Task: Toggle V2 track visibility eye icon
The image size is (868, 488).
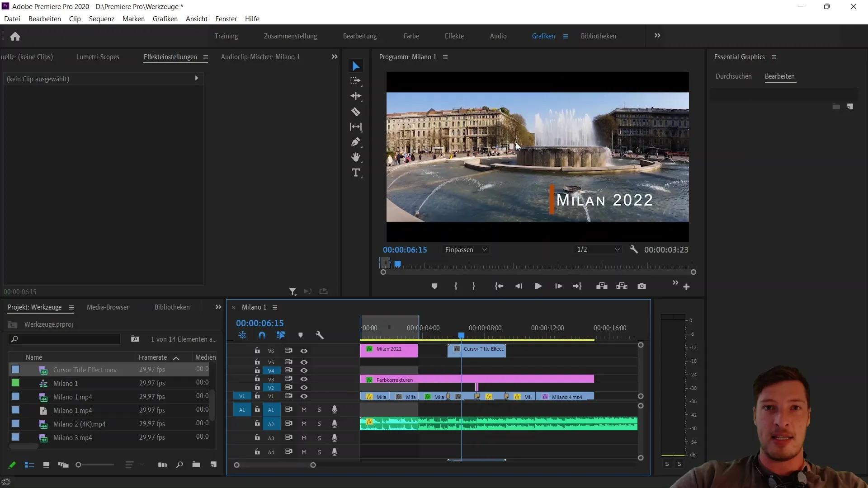Action: (305, 388)
